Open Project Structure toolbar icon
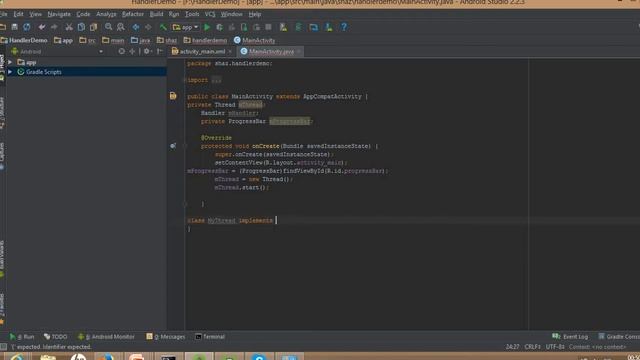 pos(313,27)
